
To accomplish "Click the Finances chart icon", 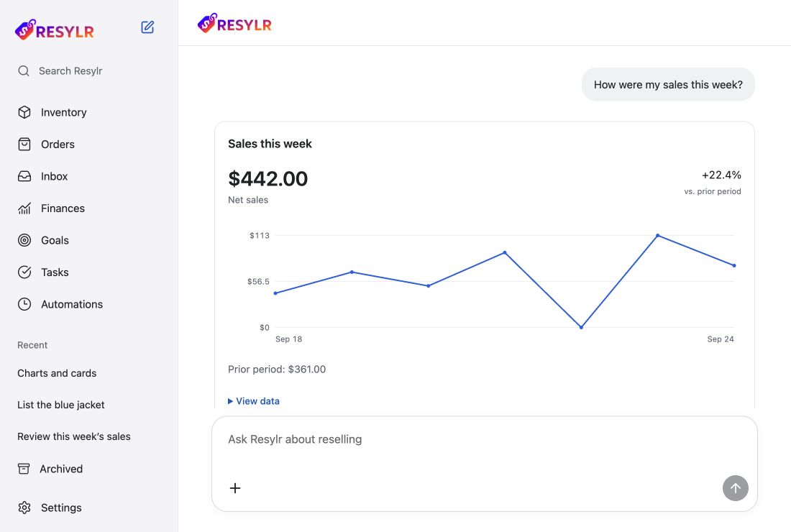I will click(x=24, y=208).
